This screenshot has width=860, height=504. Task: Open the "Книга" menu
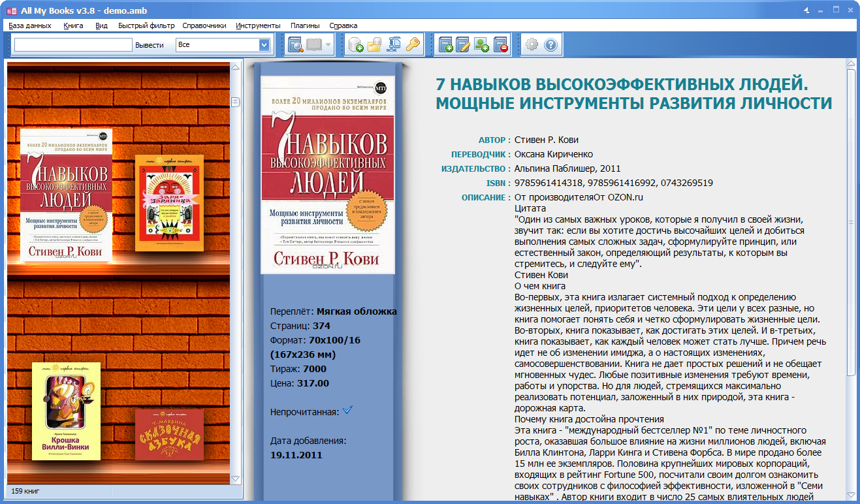coord(73,25)
